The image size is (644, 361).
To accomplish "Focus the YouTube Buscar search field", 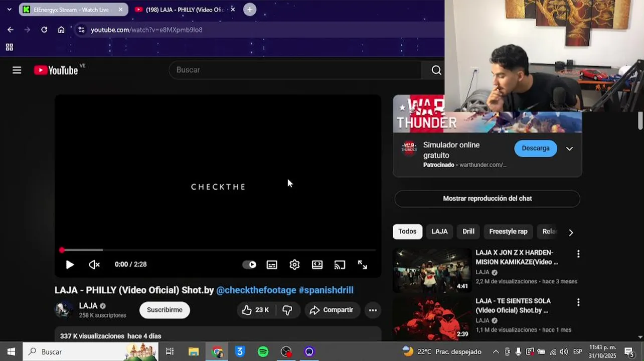I will click(296, 70).
